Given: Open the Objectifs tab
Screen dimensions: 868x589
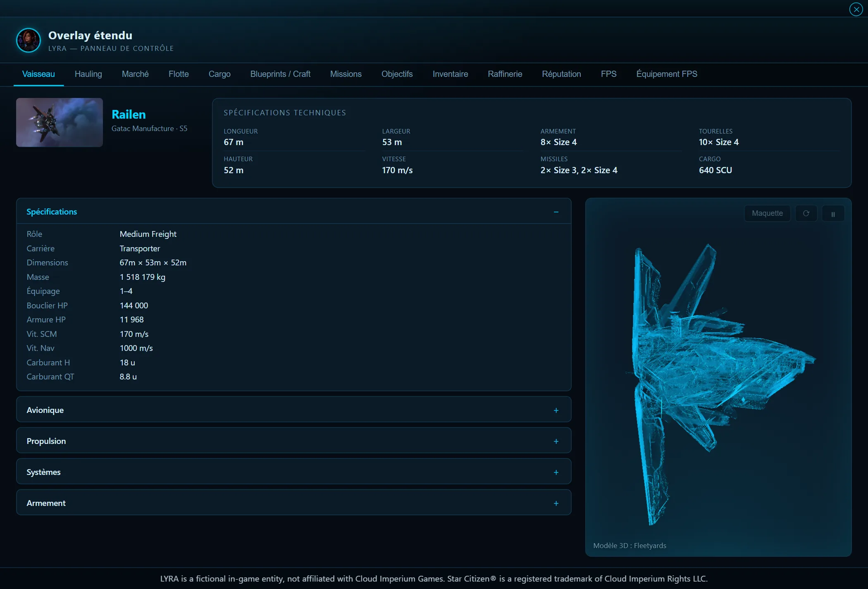Looking at the screenshot, I should (x=397, y=74).
